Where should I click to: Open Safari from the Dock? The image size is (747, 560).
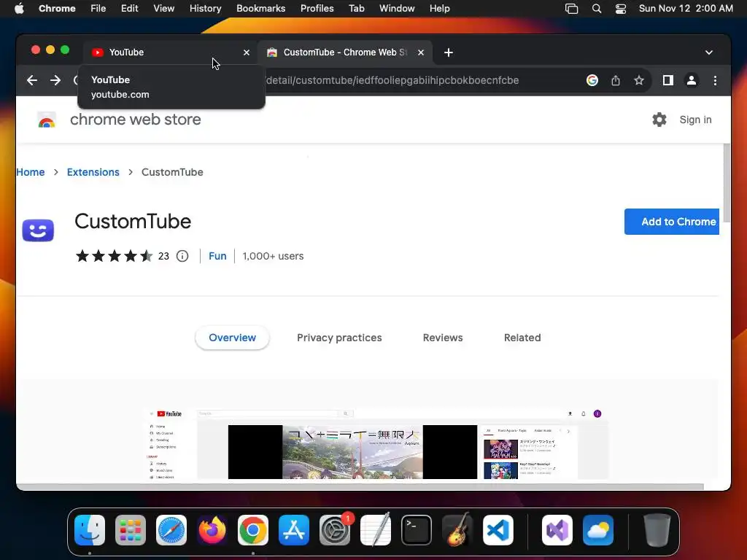[171, 530]
